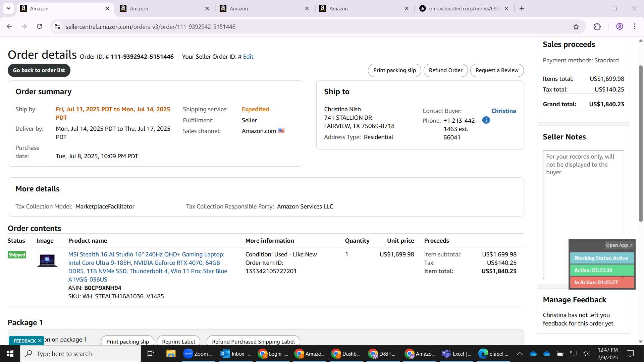The height and width of the screenshot is (362, 644).
Task: Click Request a Review button
Action: pyautogui.click(x=497, y=70)
